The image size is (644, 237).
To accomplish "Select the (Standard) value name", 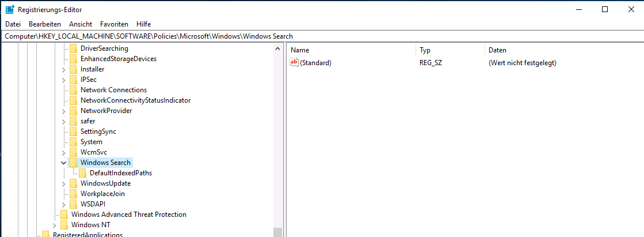I will point(315,63).
